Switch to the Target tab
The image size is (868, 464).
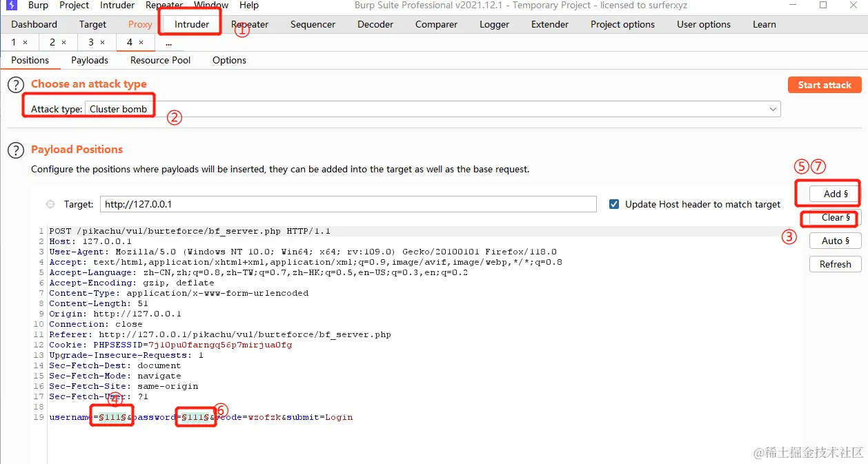click(92, 24)
